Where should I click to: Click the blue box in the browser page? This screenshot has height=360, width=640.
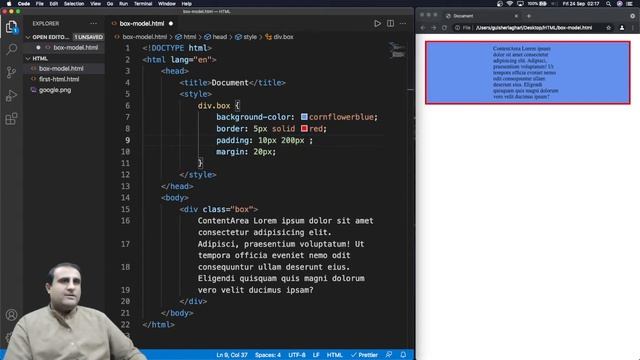click(x=528, y=73)
